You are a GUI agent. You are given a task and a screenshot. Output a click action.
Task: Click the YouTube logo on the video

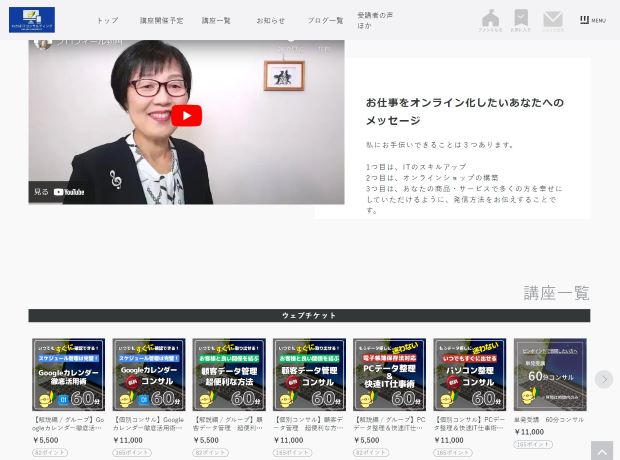pos(69,192)
